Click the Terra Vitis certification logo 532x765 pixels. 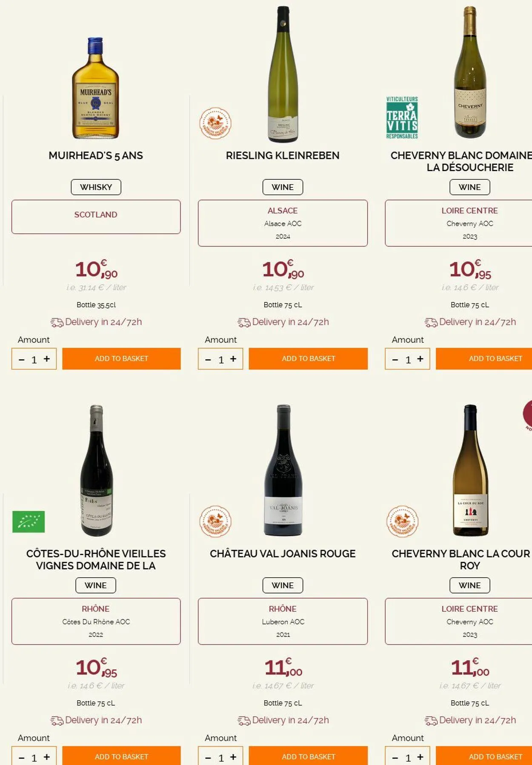402,118
